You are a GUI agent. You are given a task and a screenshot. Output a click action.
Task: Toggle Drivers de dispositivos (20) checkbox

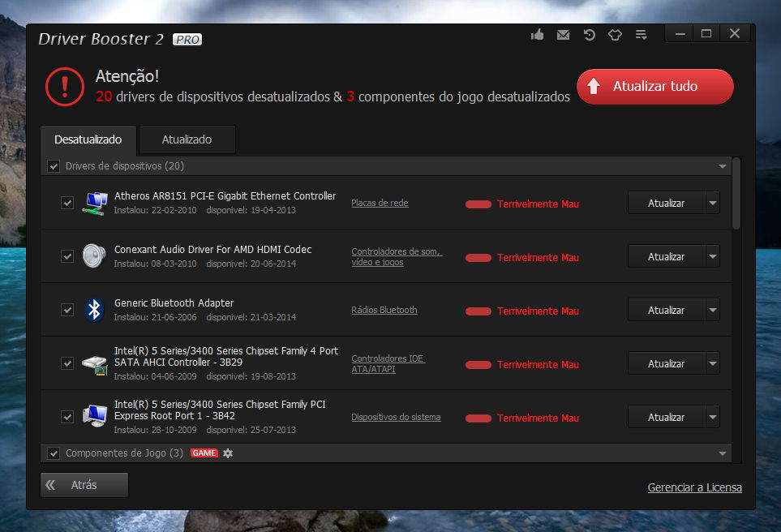pos(54,166)
